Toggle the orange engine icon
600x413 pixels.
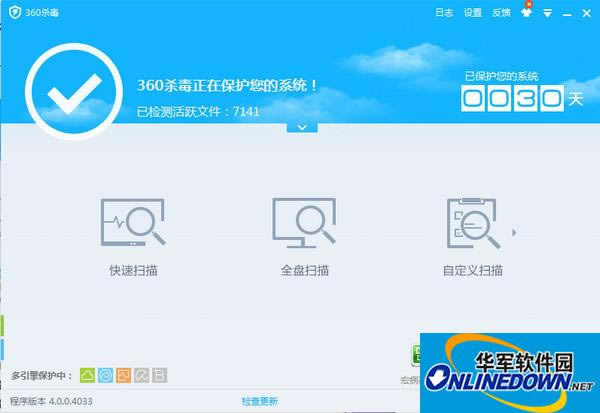[123, 375]
